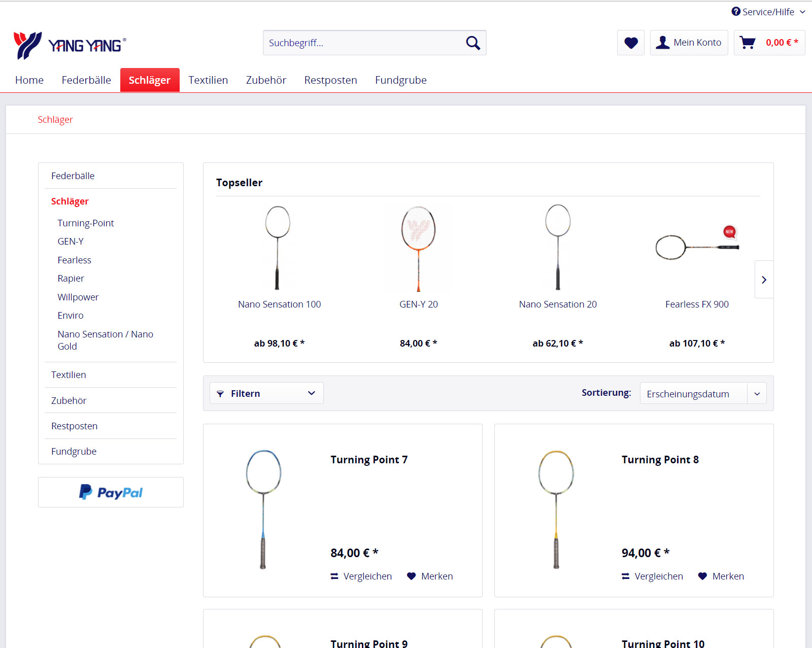Click the Turning Point 8 product title
This screenshot has height=648, width=812.
pyautogui.click(x=660, y=460)
